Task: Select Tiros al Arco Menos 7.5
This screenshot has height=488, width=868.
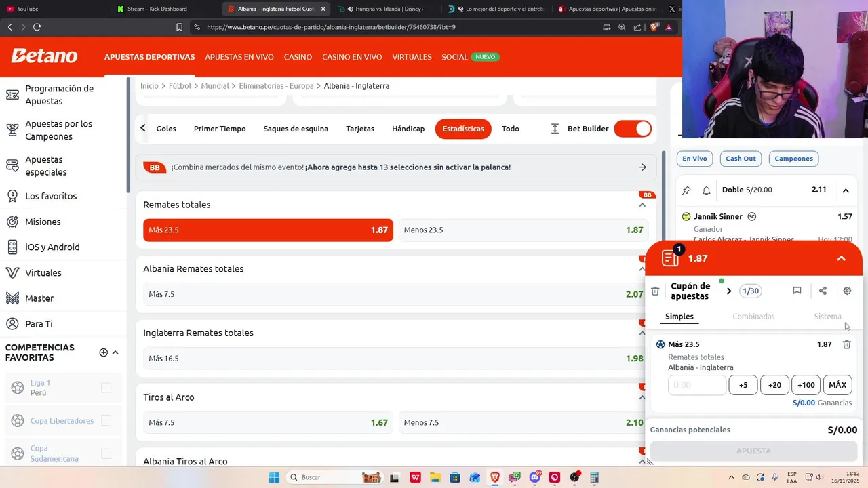Action: point(523,422)
